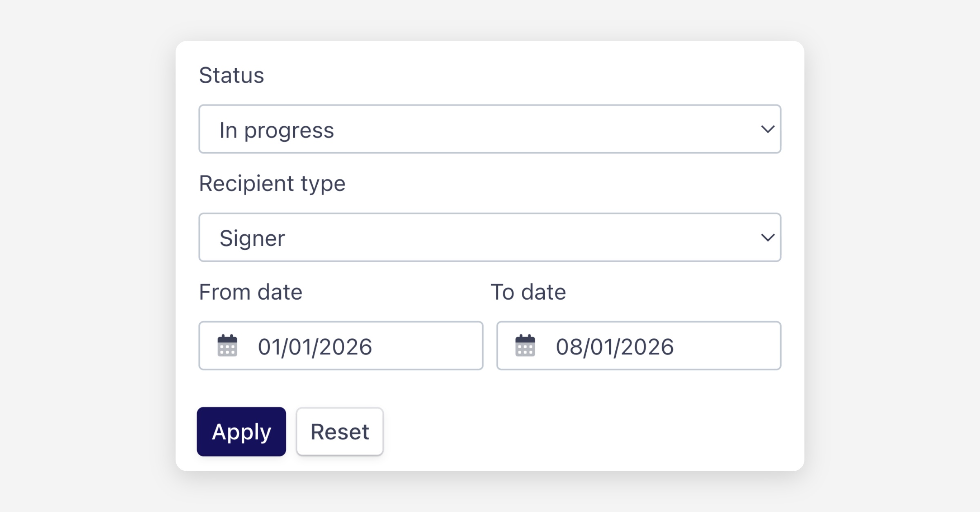This screenshot has width=980, height=512.
Task: Expand the Recipient type dropdown
Action: pos(489,238)
